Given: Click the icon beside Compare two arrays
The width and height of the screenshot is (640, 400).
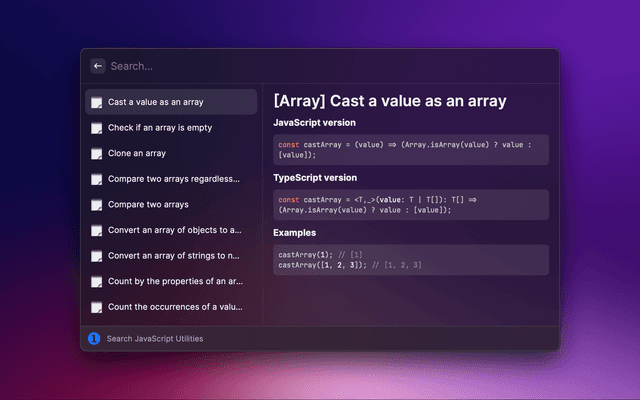Looking at the screenshot, I should pyautogui.click(x=96, y=205).
